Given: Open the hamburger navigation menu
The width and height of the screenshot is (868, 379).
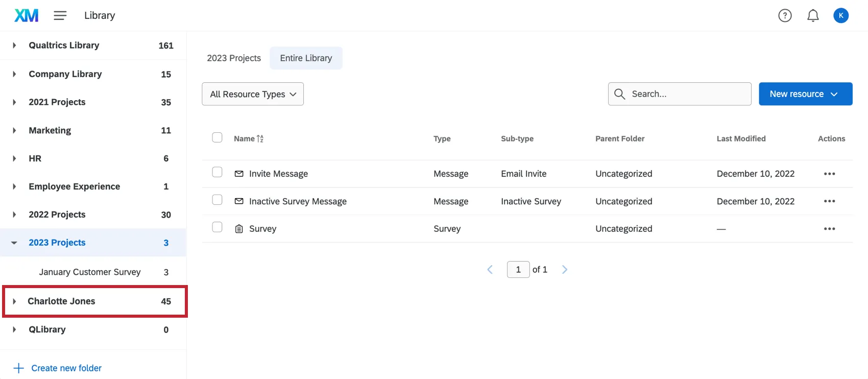Looking at the screenshot, I should click(x=60, y=15).
